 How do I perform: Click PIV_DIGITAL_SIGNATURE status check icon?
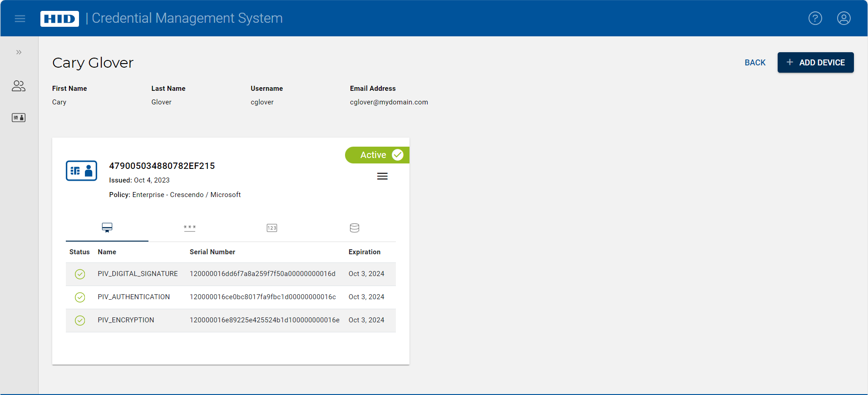tap(80, 274)
